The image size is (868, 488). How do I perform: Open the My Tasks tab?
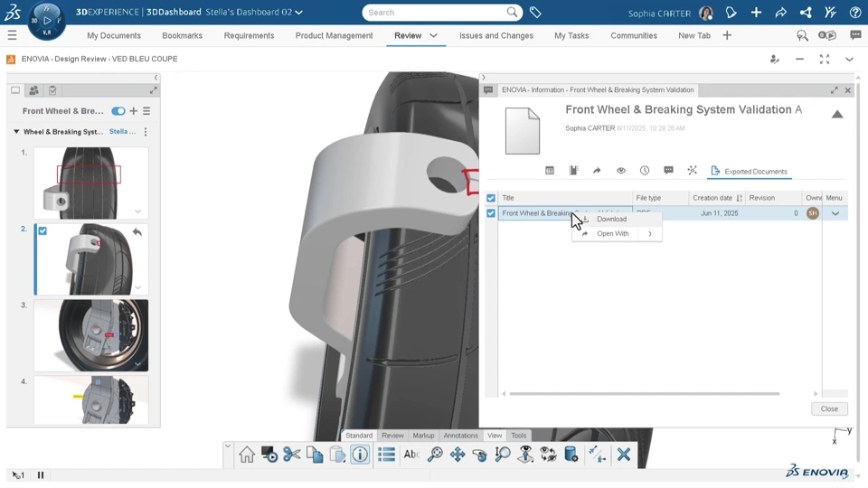point(571,35)
